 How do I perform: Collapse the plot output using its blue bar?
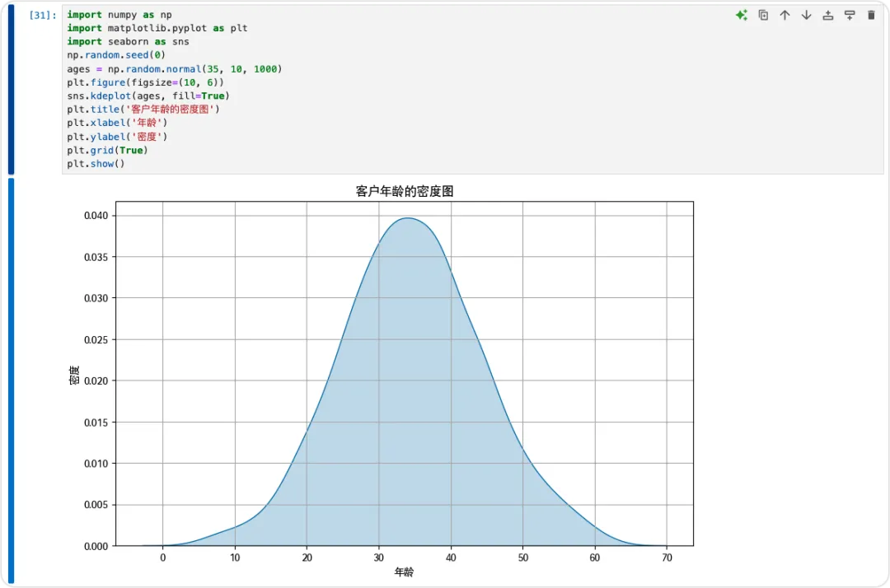11,380
